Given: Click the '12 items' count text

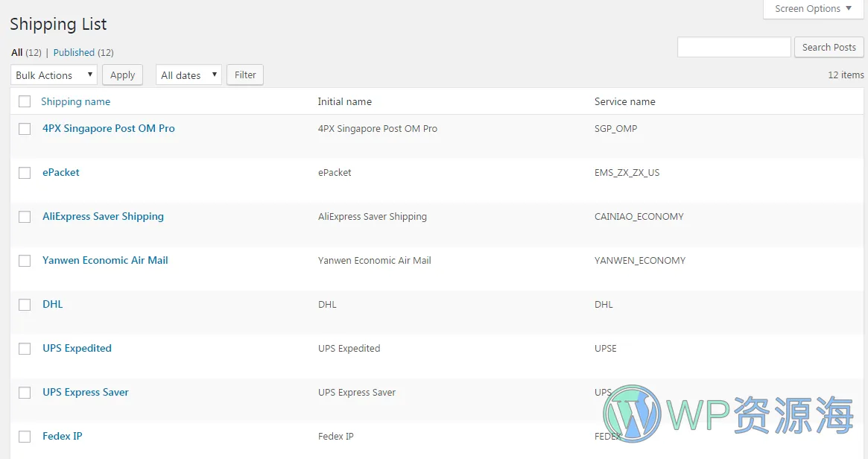Looking at the screenshot, I should (x=846, y=75).
